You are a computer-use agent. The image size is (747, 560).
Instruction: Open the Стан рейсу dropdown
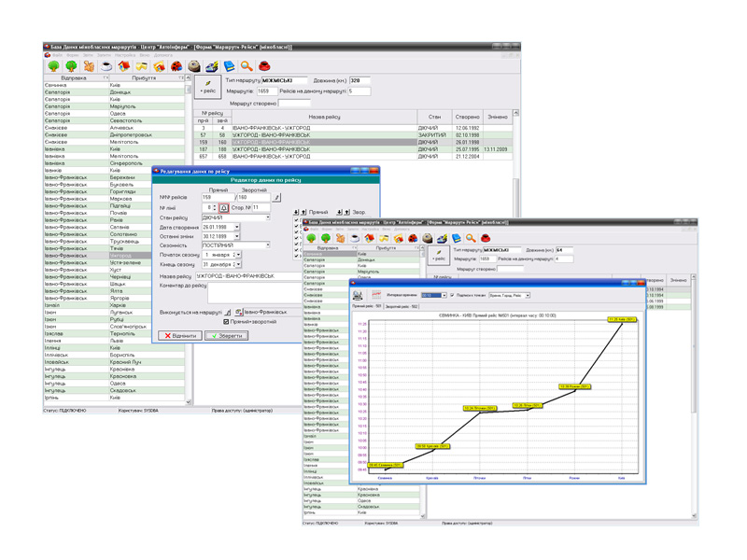pyautogui.click(x=267, y=217)
